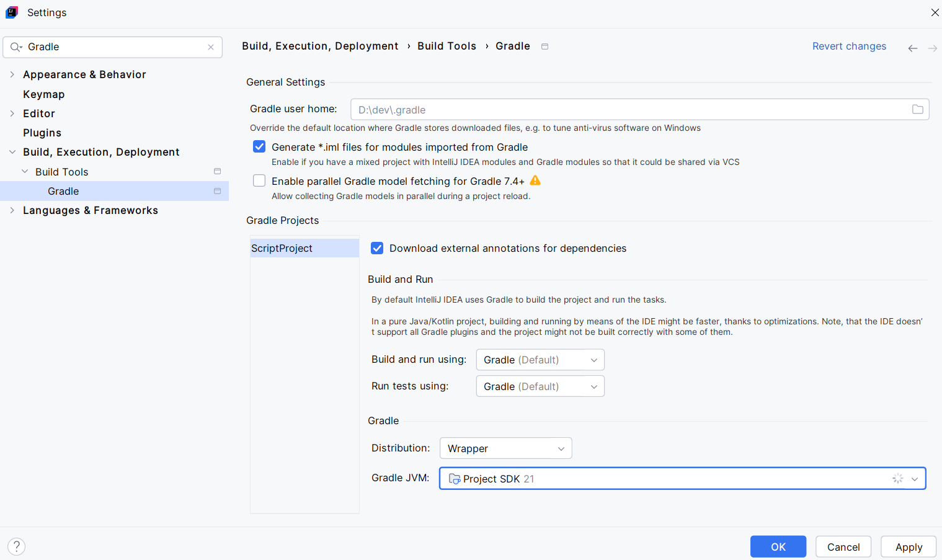Select the Gradle tree item
The width and height of the screenshot is (942, 560).
[x=114, y=191]
